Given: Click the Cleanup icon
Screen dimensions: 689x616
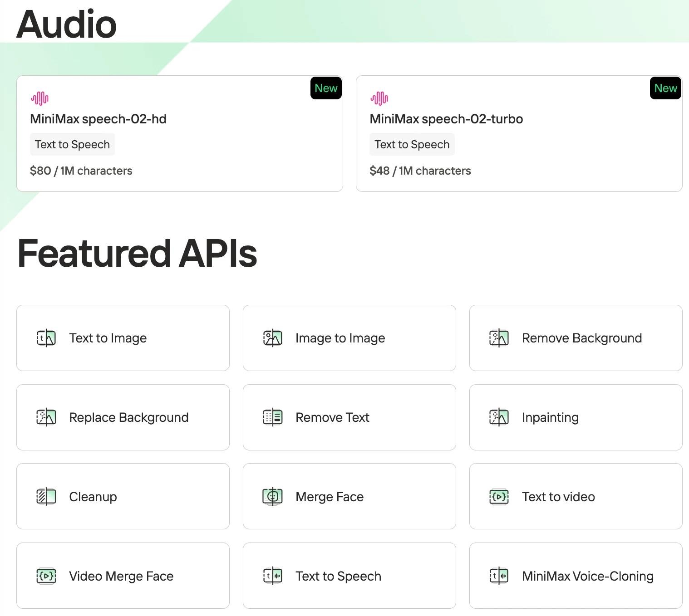Looking at the screenshot, I should point(46,497).
